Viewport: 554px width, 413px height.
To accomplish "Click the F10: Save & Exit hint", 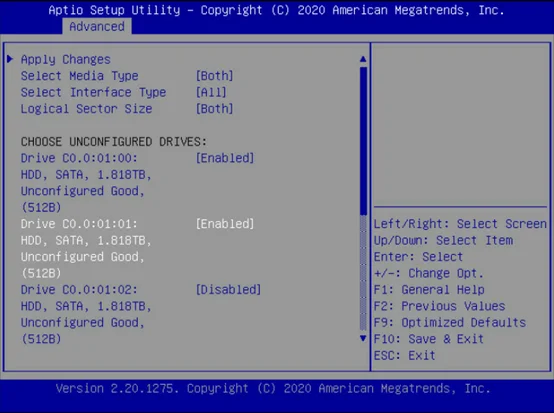I will [x=429, y=339].
